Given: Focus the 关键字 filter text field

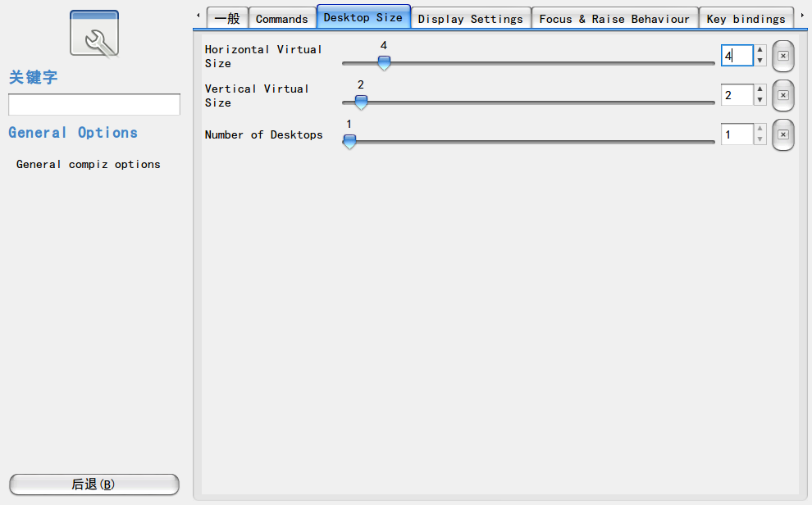Looking at the screenshot, I should pos(94,104).
